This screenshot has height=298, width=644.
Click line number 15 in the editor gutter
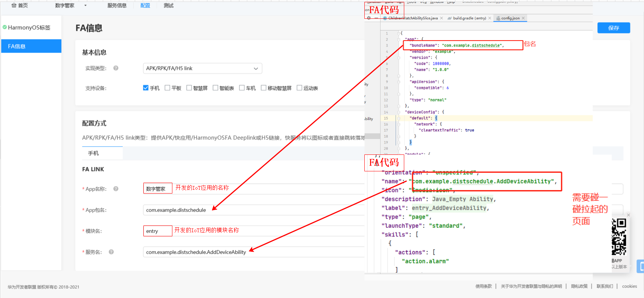click(x=386, y=118)
